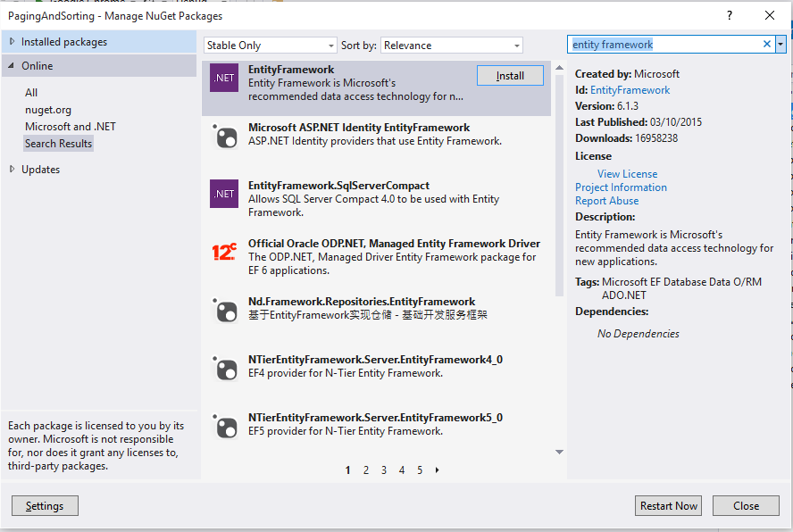Click the Last Published 03/10/2015 text
Screen dimensions: 793x532
(639, 122)
